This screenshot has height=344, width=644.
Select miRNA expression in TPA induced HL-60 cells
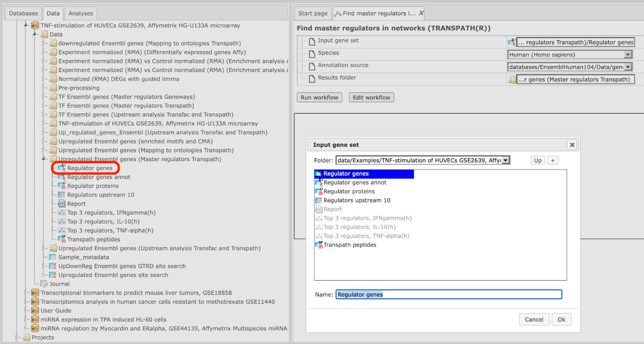coord(103,319)
